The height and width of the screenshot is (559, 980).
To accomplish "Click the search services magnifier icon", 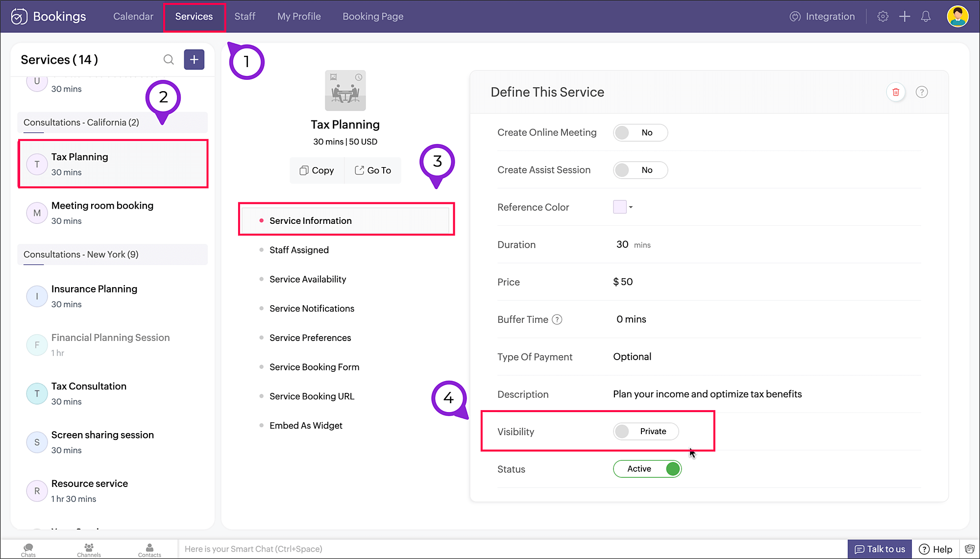I will [x=169, y=60].
